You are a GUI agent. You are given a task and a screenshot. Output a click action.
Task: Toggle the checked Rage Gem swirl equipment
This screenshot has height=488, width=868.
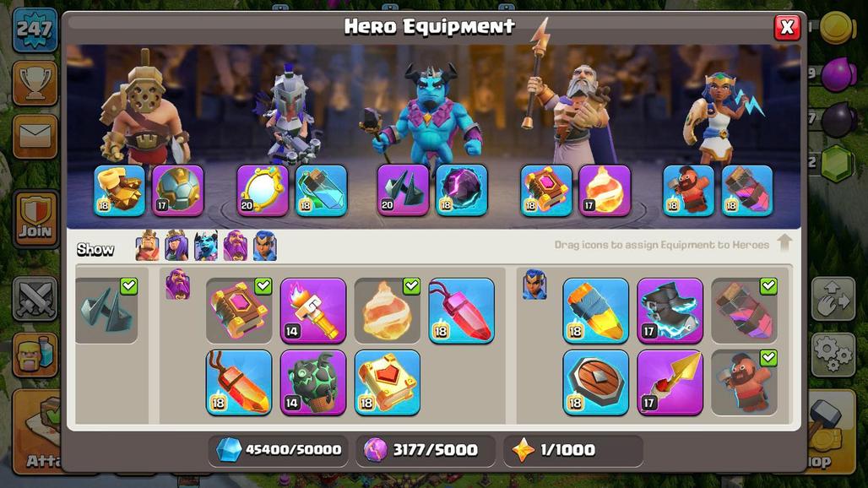point(388,311)
